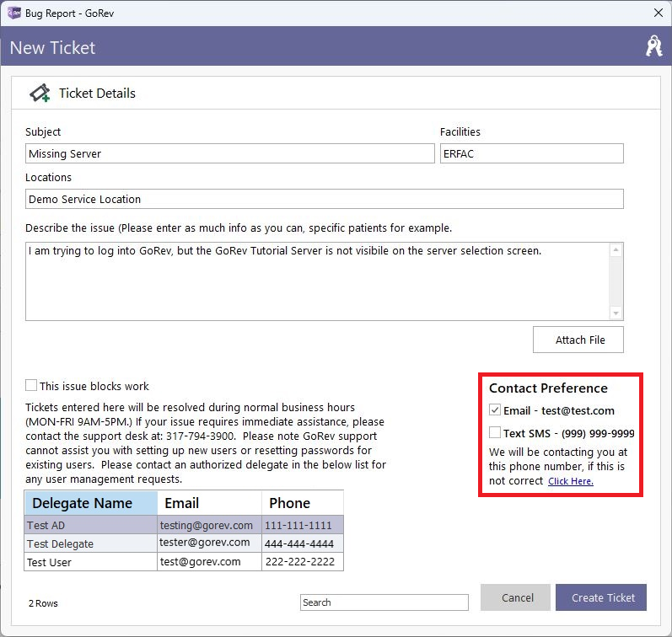Image resolution: width=672 pixels, height=637 pixels.
Task: Click the tester@gorev.com email cell
Action: tap(210, 543)
